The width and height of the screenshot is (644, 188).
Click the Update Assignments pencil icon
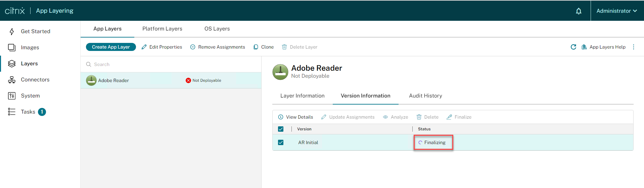coord(324,117)
